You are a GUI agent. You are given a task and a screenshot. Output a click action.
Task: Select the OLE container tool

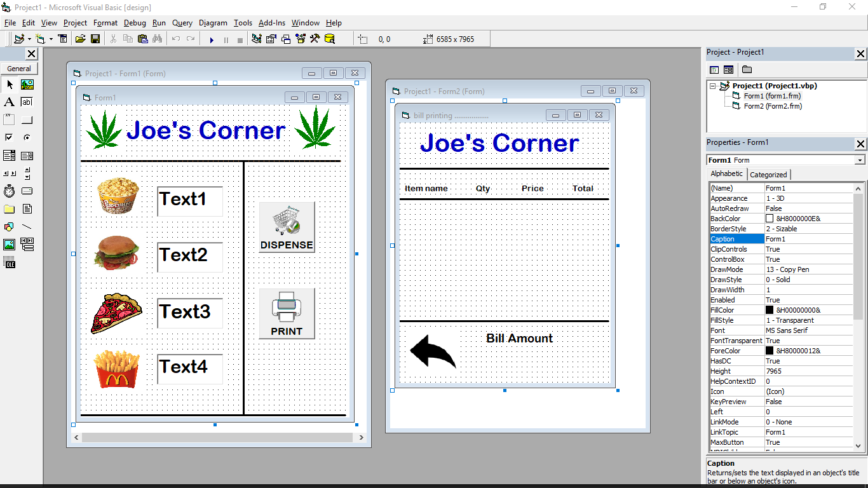[x=10, y=262]
